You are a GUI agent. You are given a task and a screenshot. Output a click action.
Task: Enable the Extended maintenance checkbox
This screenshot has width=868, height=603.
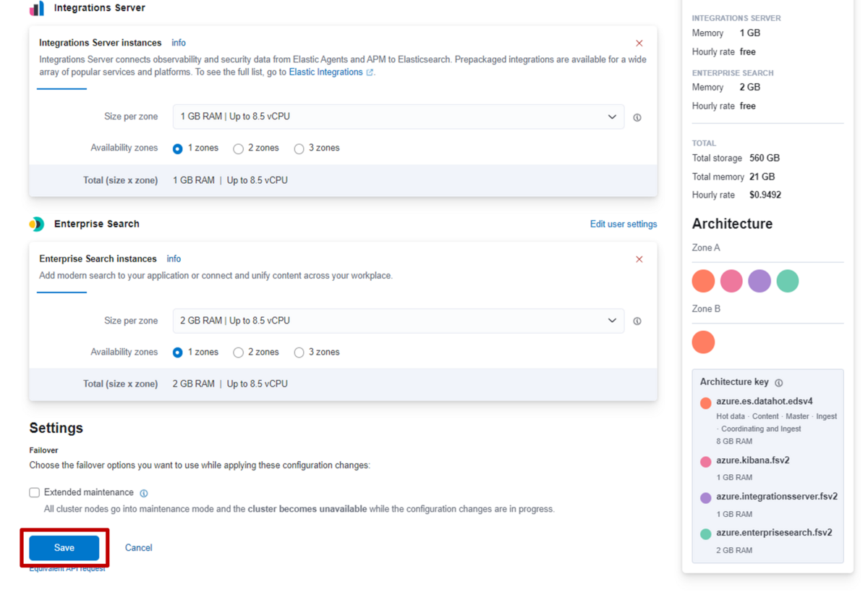(34, 492)
